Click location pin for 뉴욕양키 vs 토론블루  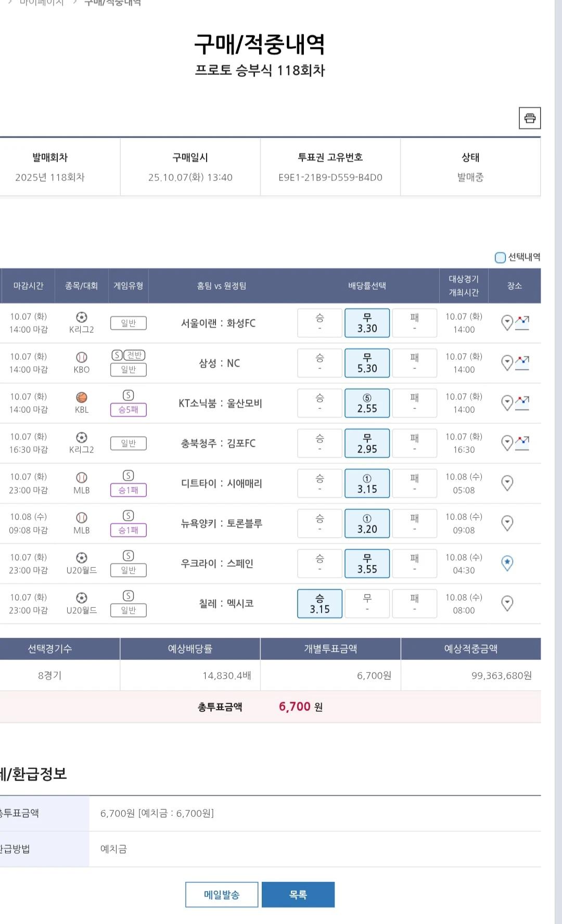[x=507, y=523]
